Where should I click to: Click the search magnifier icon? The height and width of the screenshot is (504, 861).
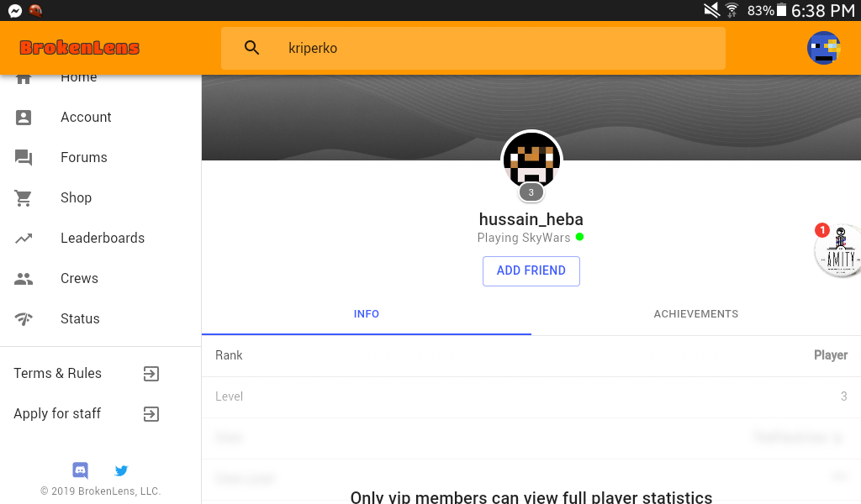click(251, 48)
